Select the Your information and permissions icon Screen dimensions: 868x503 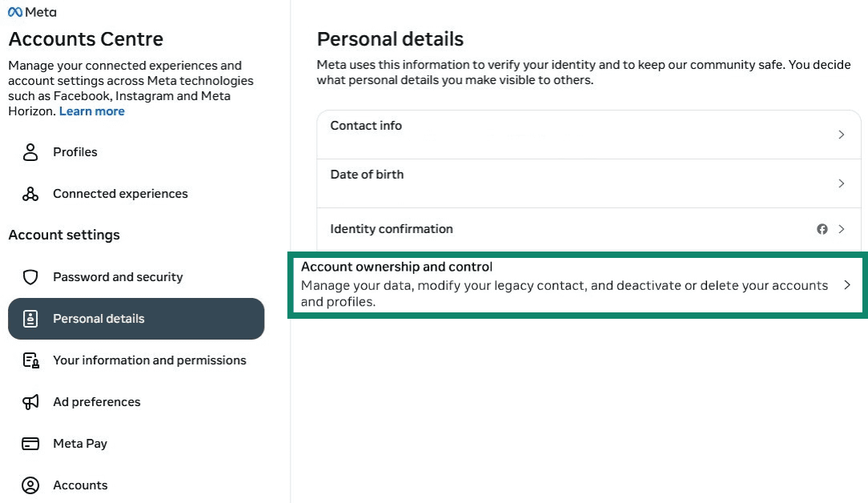(x=30, y=360)
